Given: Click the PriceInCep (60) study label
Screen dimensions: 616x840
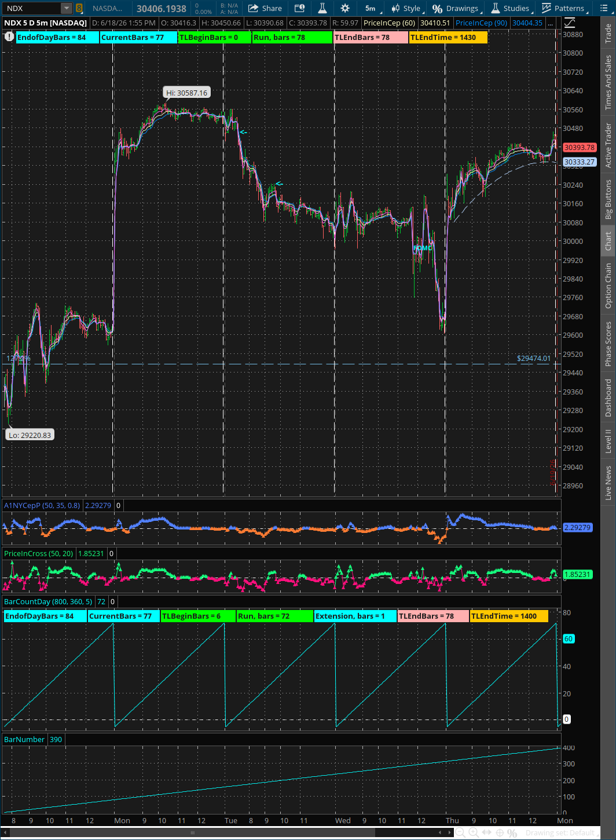Looking at the screenshot, I should tap(389, 23).
